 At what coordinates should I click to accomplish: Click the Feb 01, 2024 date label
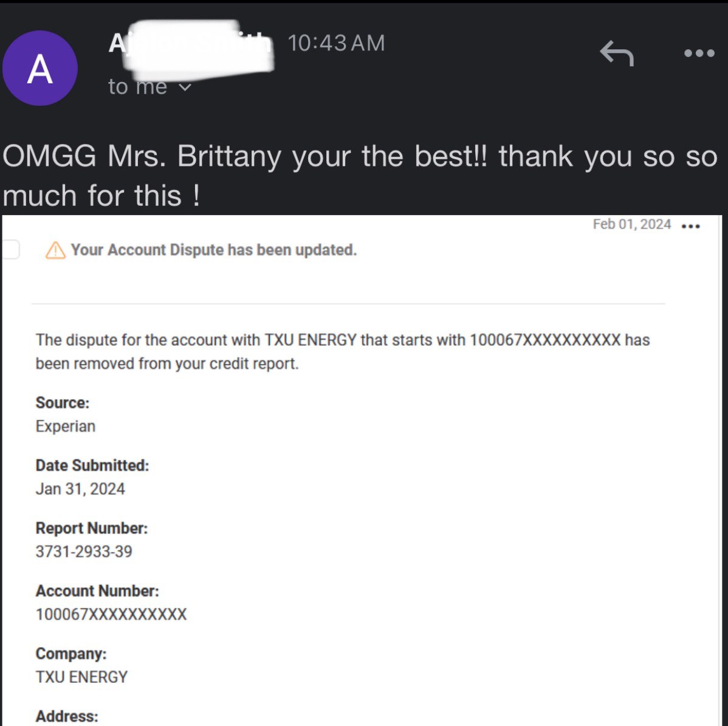coord(632,224)
